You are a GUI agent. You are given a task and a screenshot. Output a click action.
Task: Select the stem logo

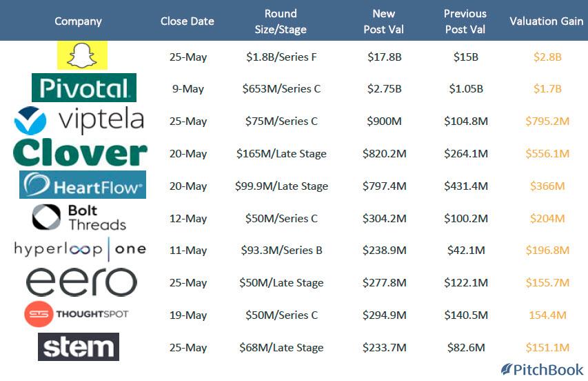79,347
